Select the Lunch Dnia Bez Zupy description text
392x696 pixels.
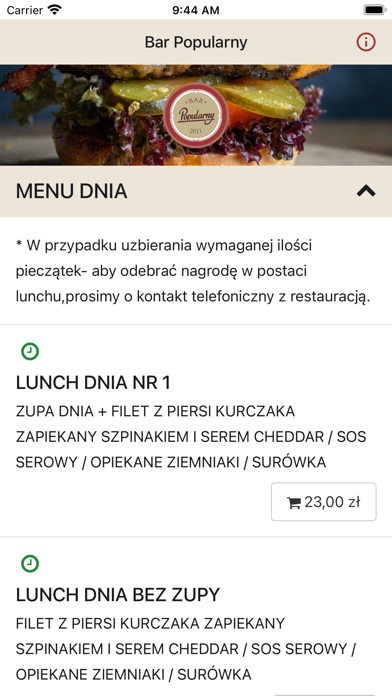(x=186, y=649)
